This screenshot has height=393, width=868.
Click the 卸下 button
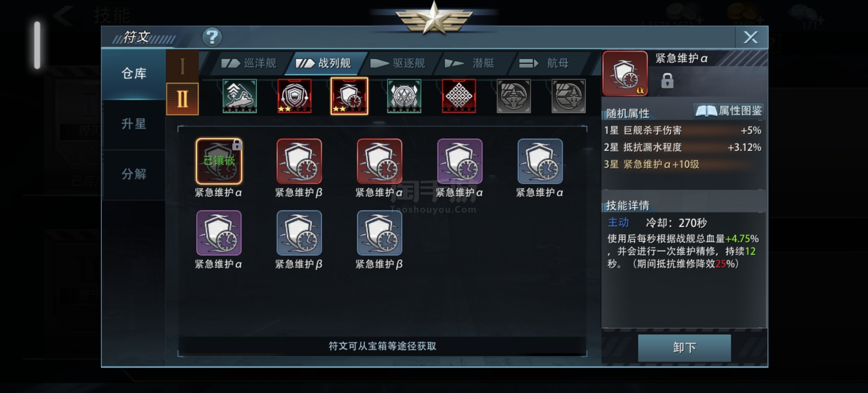click(684, 348)
